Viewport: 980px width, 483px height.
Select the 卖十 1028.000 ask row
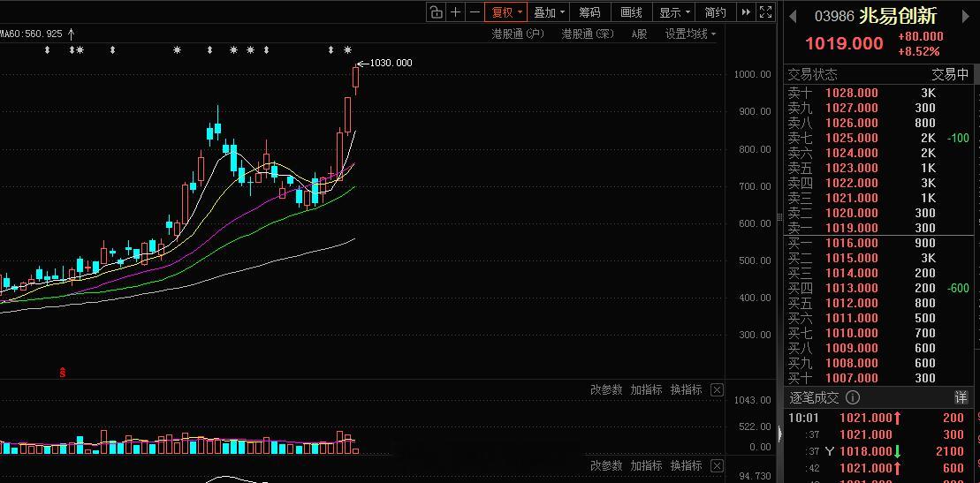point(878,93)
